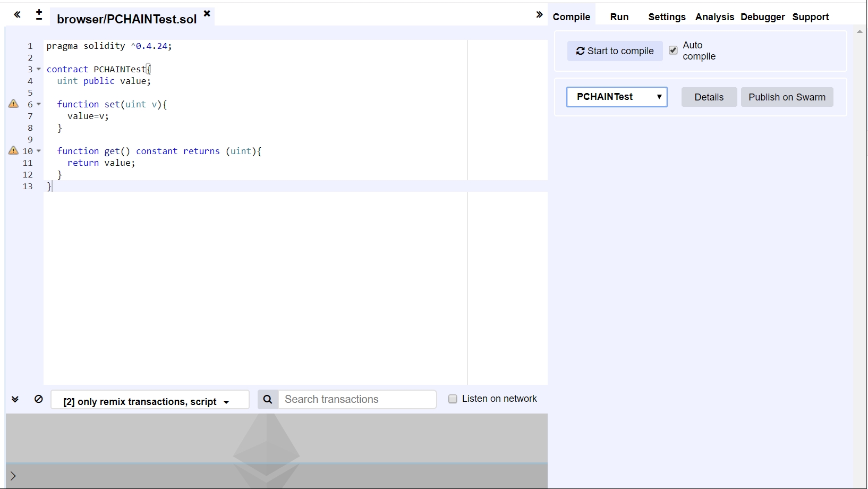Screen dimensions: 868x489
Task: Focus the Search transactions input field
Action: coord(357,399)
